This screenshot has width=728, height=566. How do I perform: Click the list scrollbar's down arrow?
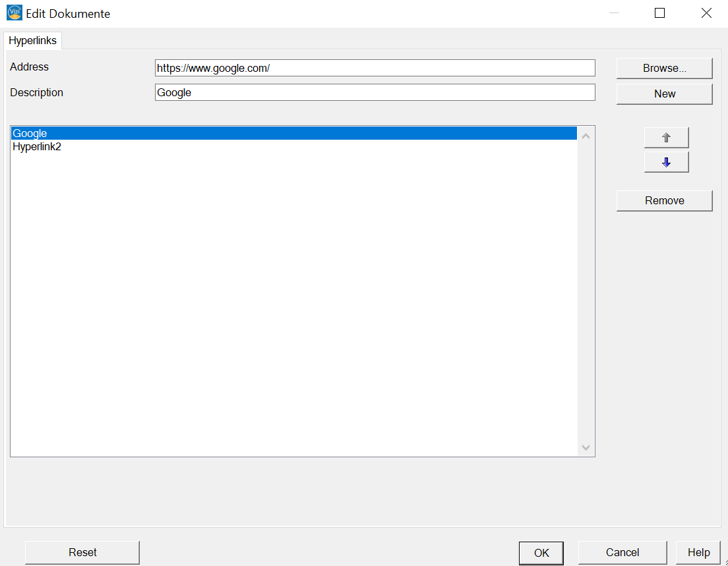pyautogui.click(x=586, y=447)
